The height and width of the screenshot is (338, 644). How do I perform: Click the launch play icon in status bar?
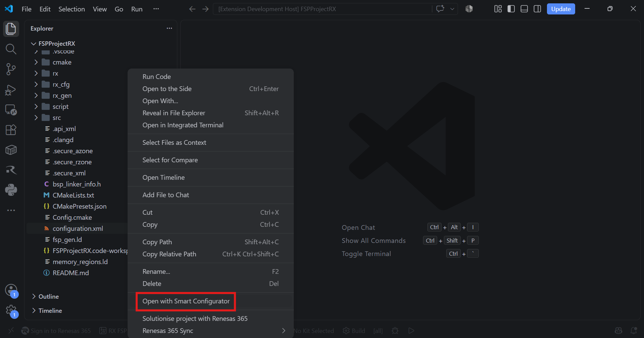(411, 331)
